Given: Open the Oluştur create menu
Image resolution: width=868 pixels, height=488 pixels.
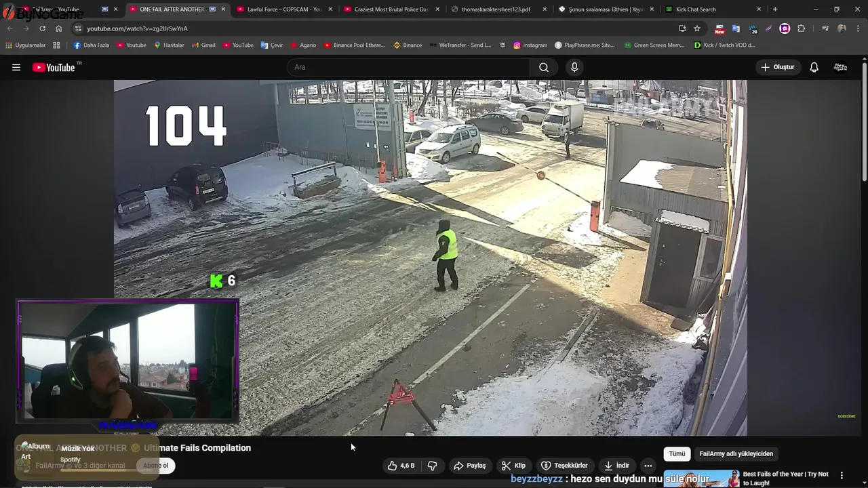Looking at the screenshot, I should pyautogui.click(x=778, y=67).
